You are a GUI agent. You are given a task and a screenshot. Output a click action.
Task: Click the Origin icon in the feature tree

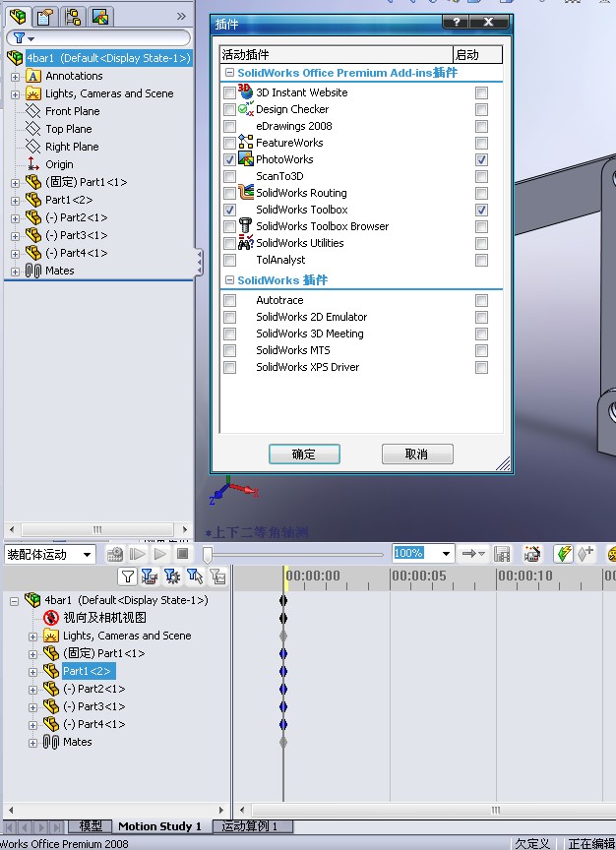pos(33,164)
